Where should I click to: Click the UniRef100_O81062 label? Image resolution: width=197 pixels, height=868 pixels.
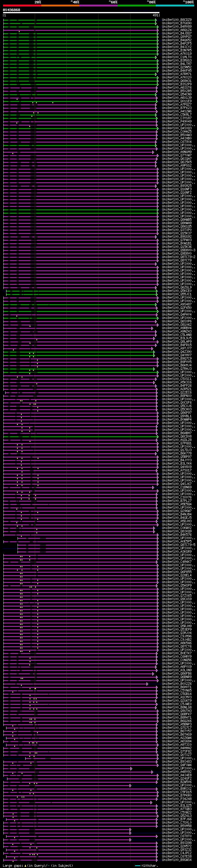coord(177,325)
